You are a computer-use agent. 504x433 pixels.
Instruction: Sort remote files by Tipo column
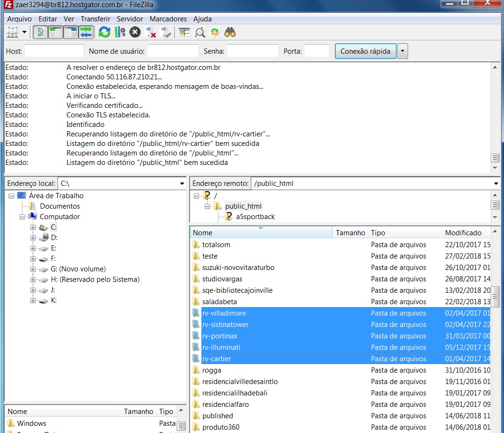[x=405, y=232]
